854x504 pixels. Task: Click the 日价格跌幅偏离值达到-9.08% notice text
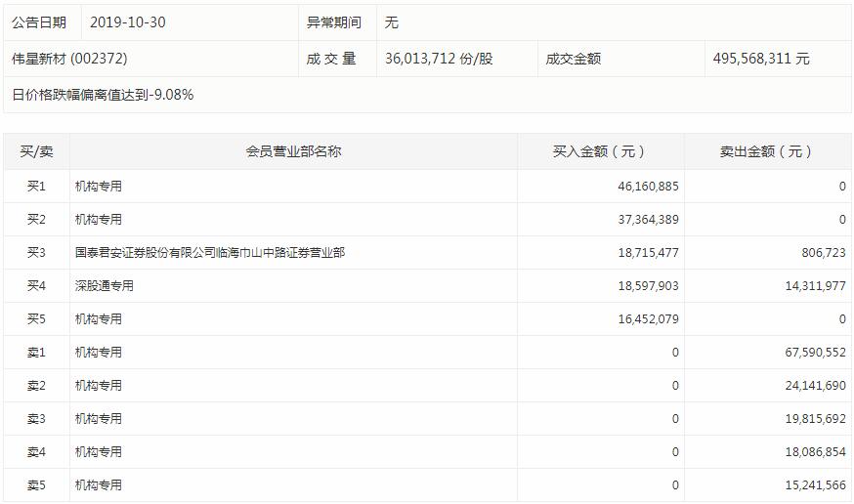[103, 95]
